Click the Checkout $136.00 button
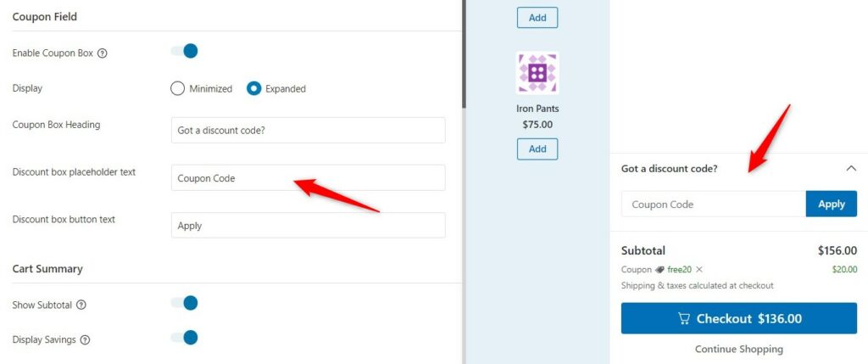Screen dimensions: 868x364 tap(739, 318)
